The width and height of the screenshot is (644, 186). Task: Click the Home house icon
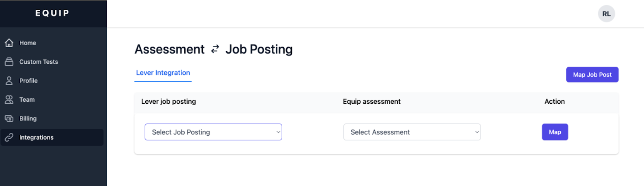[x=9, y=43]
